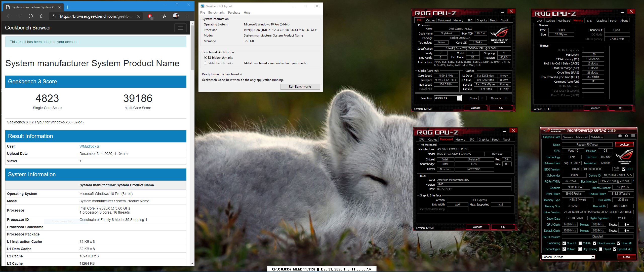The image size is (644, 272).
Task: Open WMudrockJr user link
Action: coord(89,146)
